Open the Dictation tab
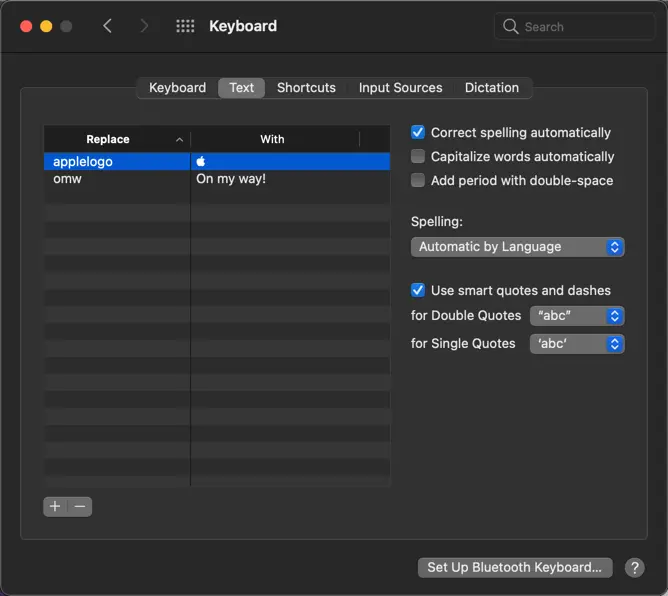The image size is (668, 596). pos(492,88)
